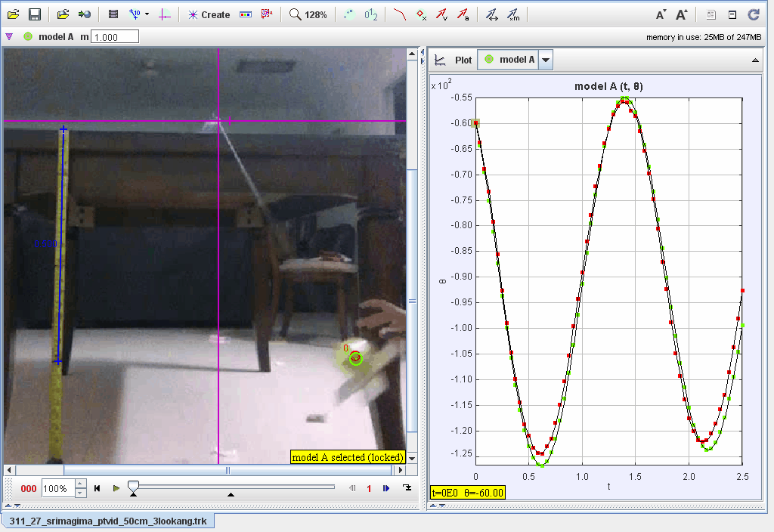Screen dimensions: 774x532
Task: Toggle the calibration tools icon
Action: pyautogui.click(x=135, y=14)
